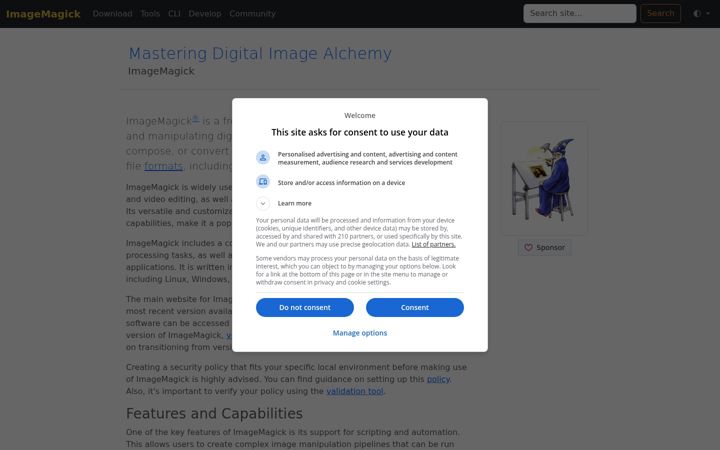The height and width of the screenshot is (450, 720).
Task: Open the Community navbar menu
Action: click(253, 14)
